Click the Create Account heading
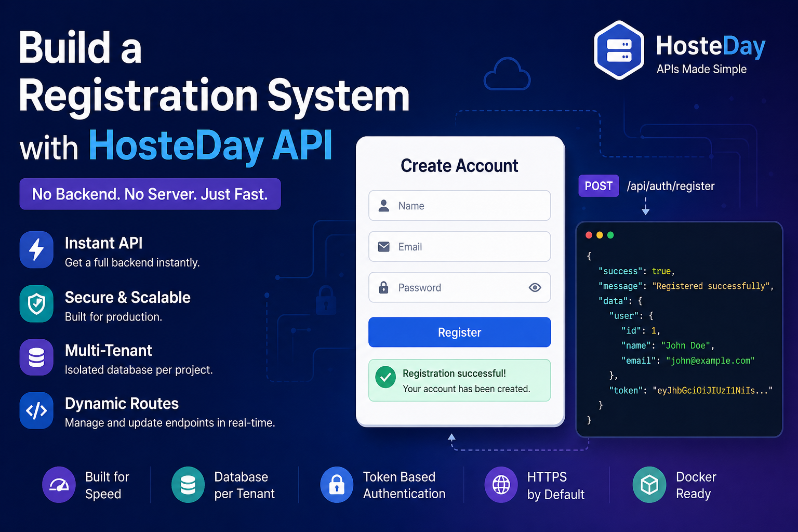The width and height of the screenshot is (798, 532). [x=459, y=166]
